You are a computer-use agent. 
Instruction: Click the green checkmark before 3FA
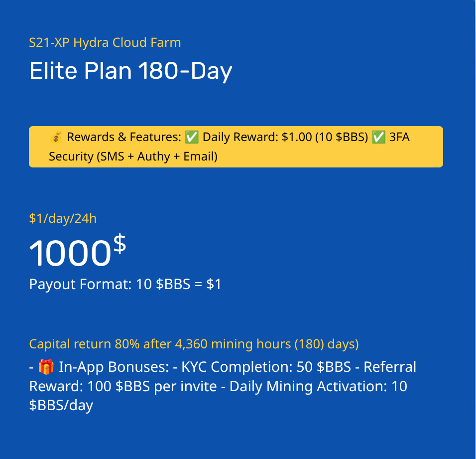pyautogui.click(x=379, y=137)
